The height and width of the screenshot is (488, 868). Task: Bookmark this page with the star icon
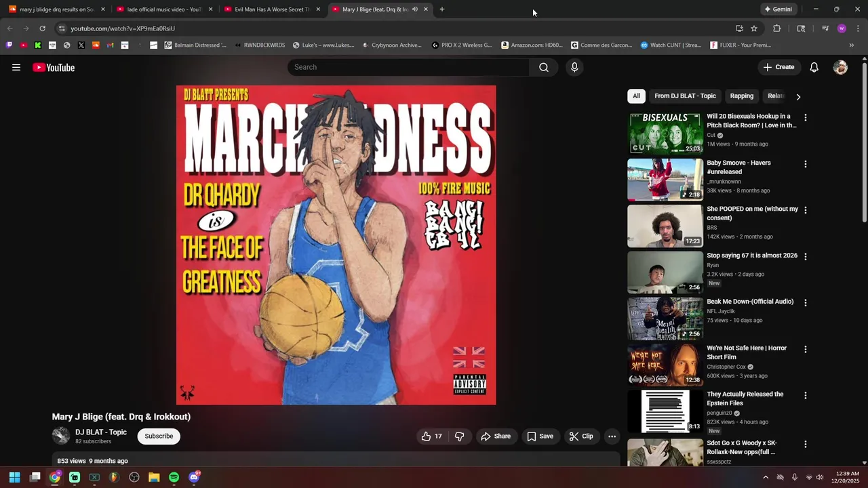coord(754,28)
